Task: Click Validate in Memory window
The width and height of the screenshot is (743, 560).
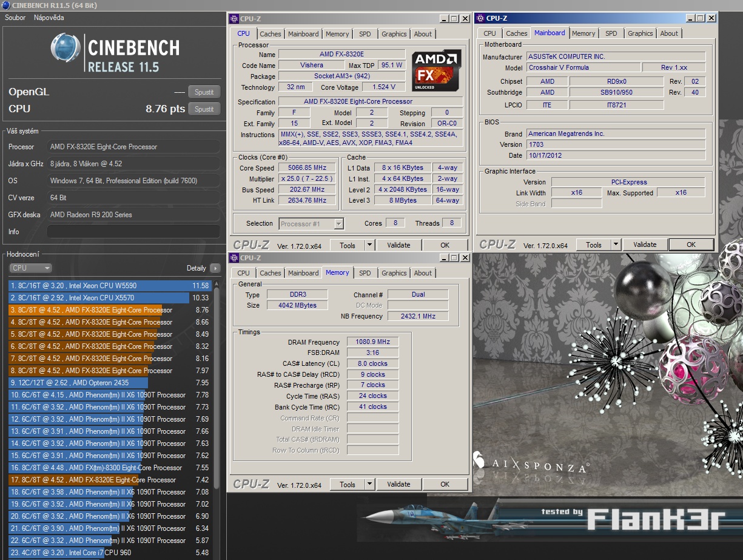Action: click(398, 484)
